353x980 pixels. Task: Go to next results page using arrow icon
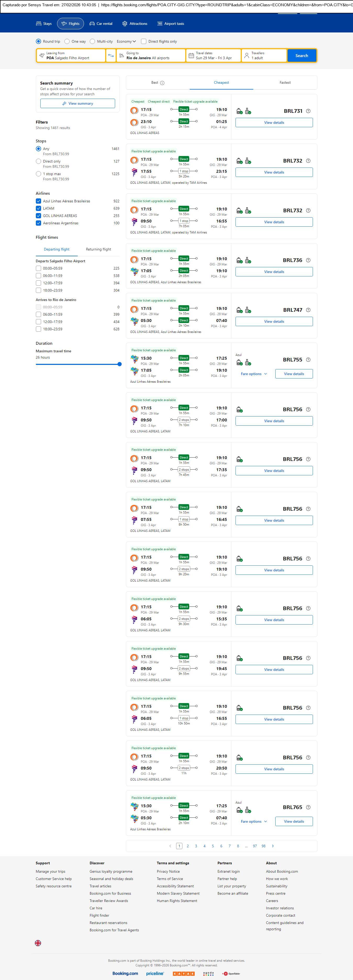point(273,846)
